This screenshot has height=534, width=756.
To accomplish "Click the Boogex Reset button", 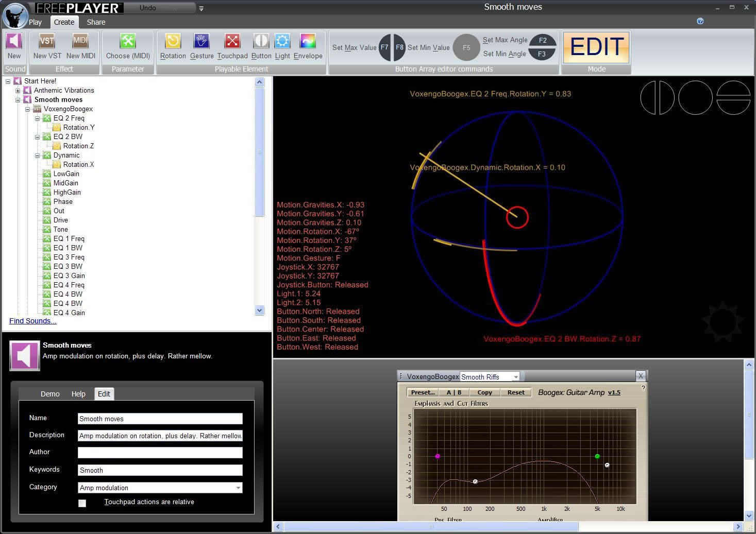I will click(516, 392).
